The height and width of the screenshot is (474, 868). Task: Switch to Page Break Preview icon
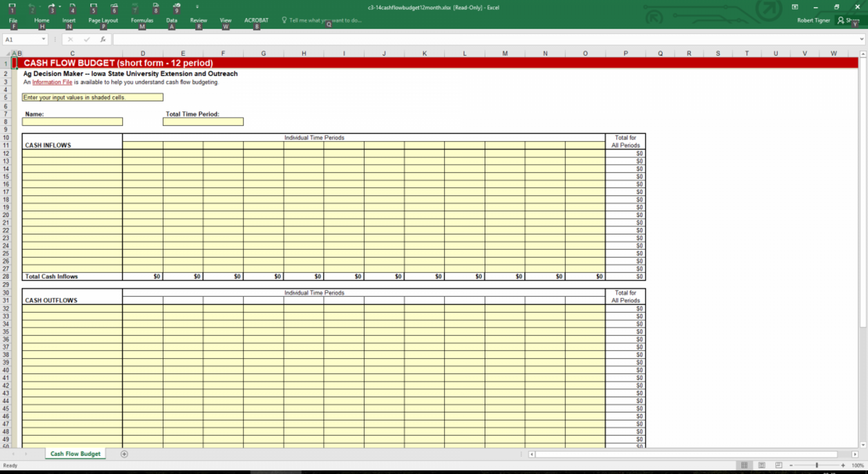pyautogui.click(x=778, y=465)
